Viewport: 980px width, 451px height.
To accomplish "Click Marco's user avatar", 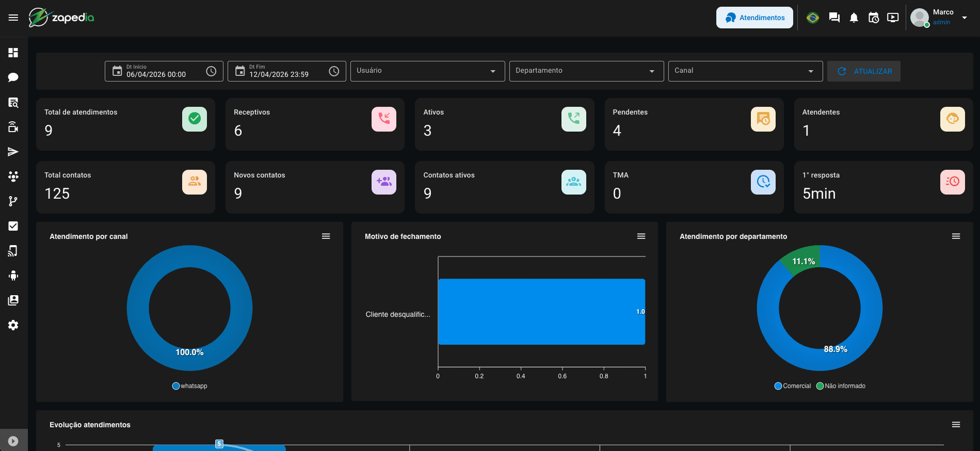I will (920, 18).
